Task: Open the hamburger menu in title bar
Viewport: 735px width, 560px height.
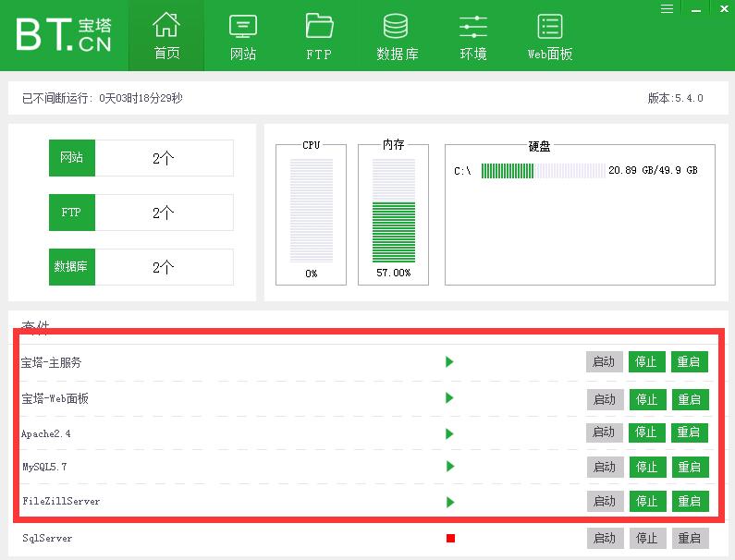Action: click(667, 9)
